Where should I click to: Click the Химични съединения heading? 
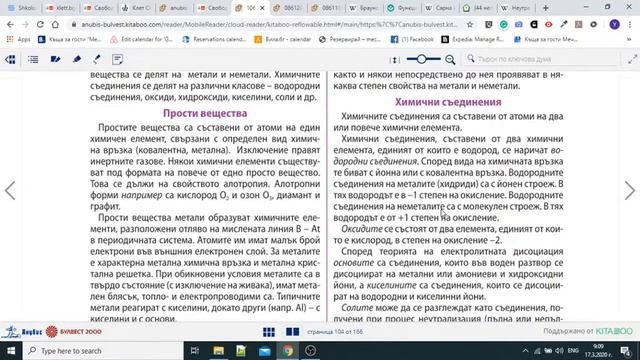(x=448, y=102)
